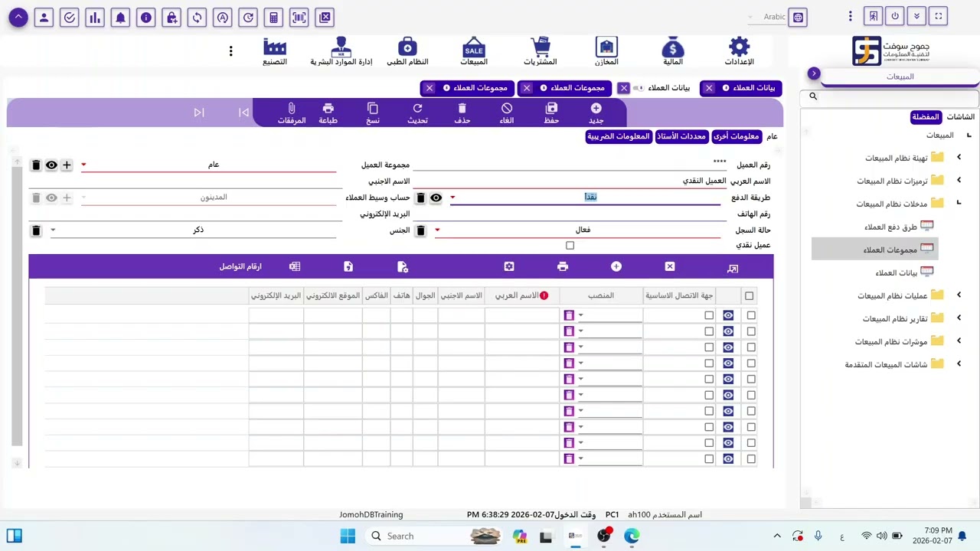Open المنصب dropdown in first grid row

pyautogui.click(x=580, y=315)
